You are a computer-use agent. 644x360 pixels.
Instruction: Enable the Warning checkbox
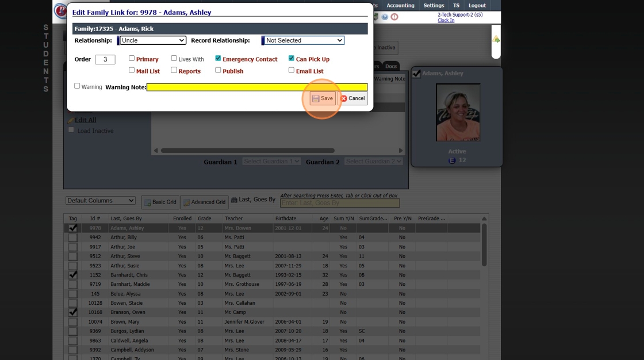point(77,86)
